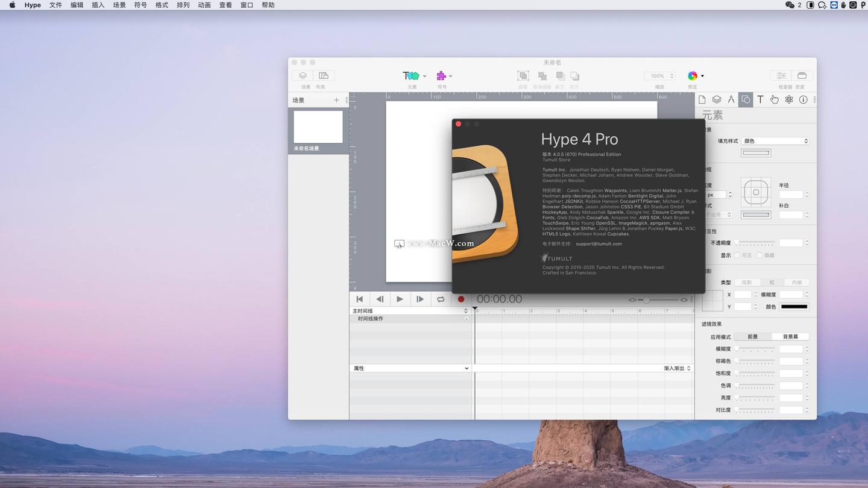Viewport: 868px width, 488px height.
Task: Select Box shadow type segment
Action: point(772,283)
